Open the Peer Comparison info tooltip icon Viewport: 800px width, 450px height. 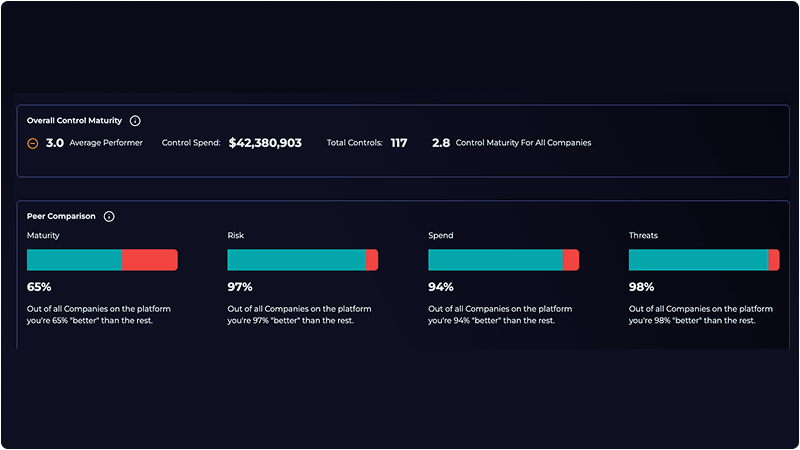pyautogui.click(x=109, y=216)
